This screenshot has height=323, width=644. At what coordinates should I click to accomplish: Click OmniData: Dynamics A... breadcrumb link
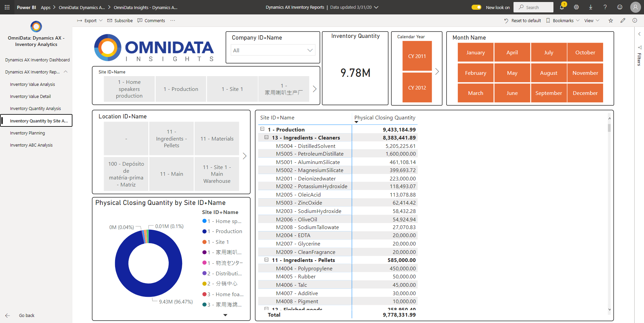pyautogui.click(x=82, y=7)
